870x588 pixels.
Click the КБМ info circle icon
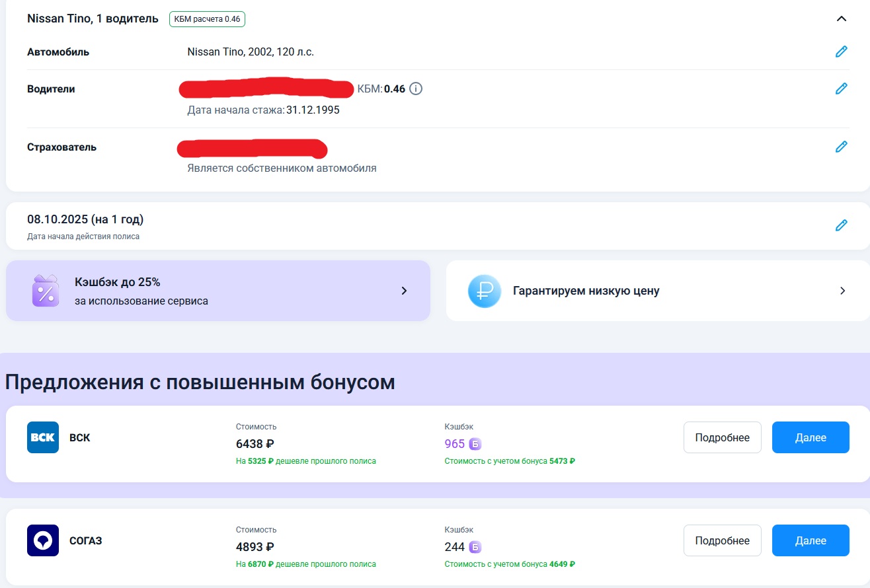416,89
